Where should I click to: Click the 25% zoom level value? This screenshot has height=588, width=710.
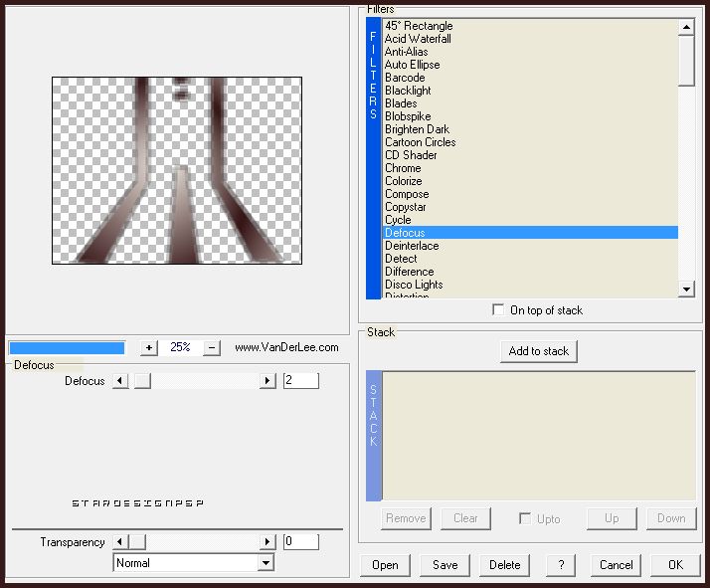[x=180, y=347]
